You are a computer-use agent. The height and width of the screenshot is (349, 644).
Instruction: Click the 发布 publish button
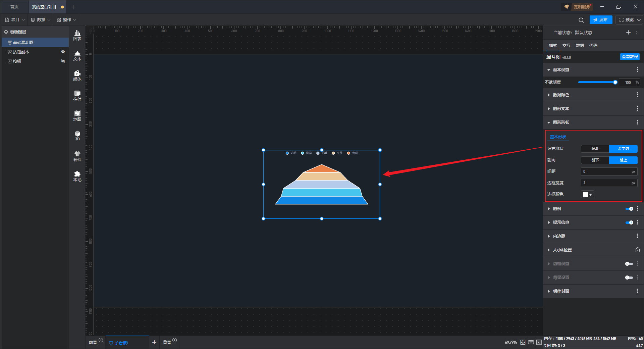coord(601,20)
